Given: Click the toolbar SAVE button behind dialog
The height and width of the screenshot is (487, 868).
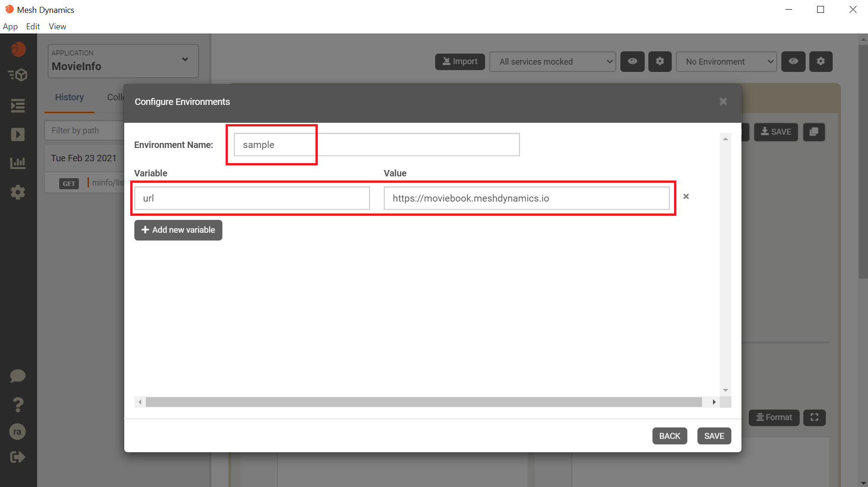Looking at the screenshot, I should [776, 132].
